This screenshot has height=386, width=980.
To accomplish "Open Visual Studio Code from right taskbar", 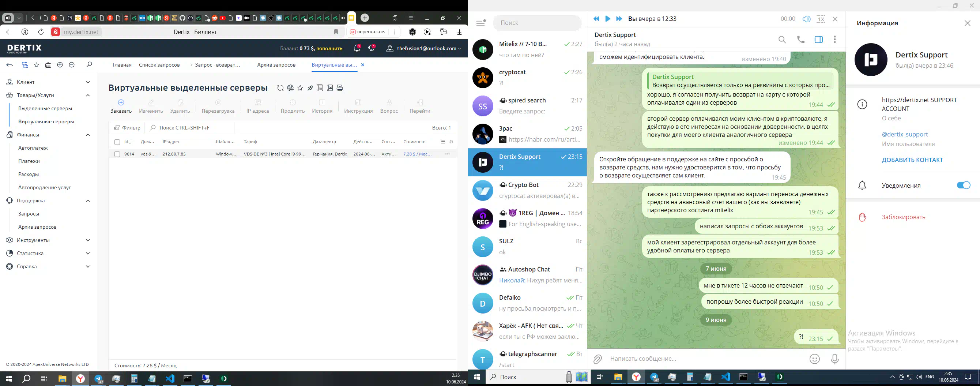I will pyautogui.click(x=725, y=377).
